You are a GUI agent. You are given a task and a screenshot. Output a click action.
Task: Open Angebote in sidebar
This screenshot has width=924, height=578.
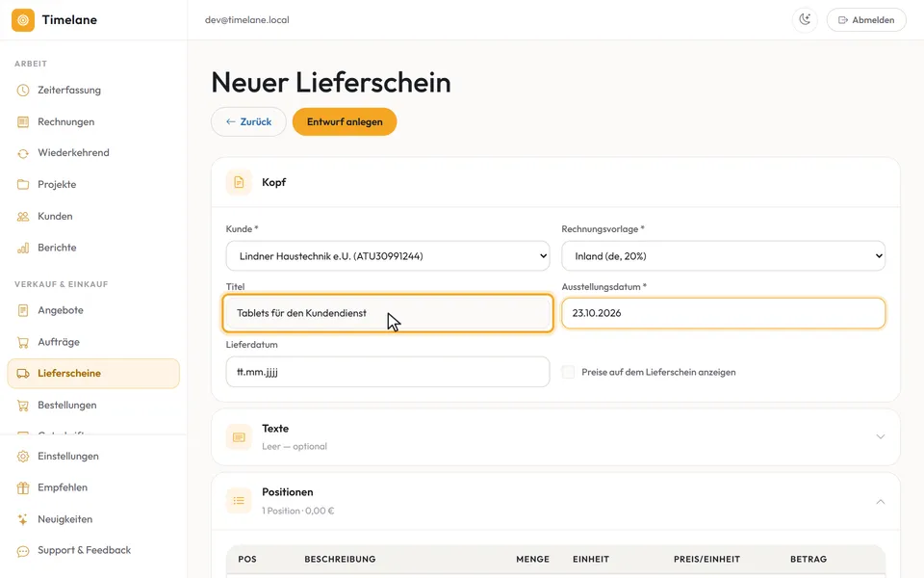coord(93,310)
